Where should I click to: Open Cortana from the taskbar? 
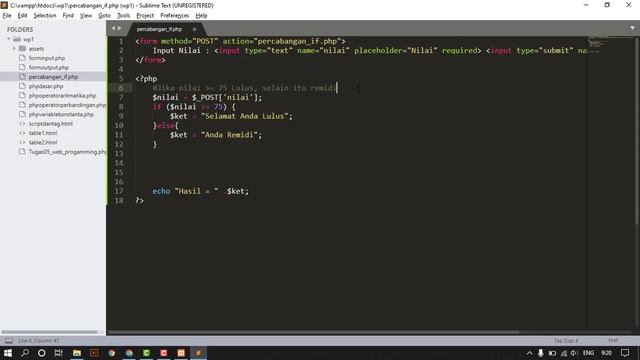[42, 353]
